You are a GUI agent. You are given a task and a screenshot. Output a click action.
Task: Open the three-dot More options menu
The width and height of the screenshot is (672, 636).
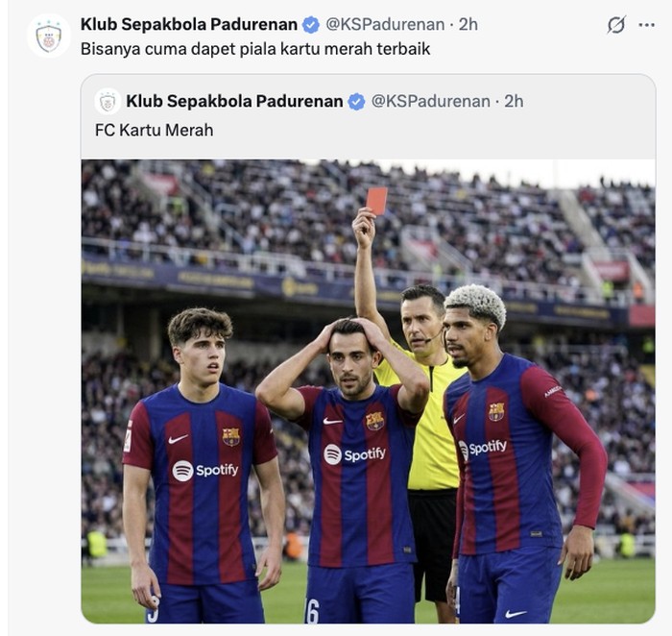[x=646, y=25]
